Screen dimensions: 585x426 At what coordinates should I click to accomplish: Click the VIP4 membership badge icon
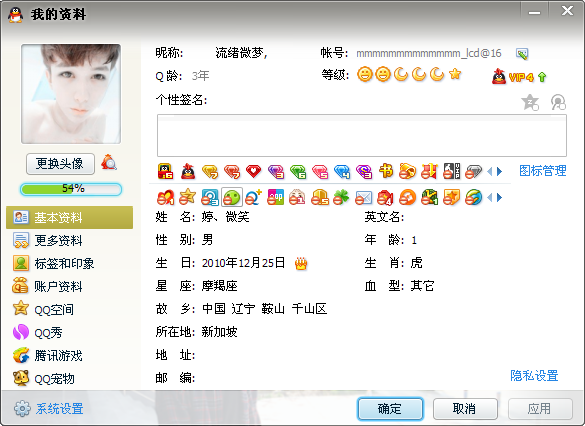[519, 77]
